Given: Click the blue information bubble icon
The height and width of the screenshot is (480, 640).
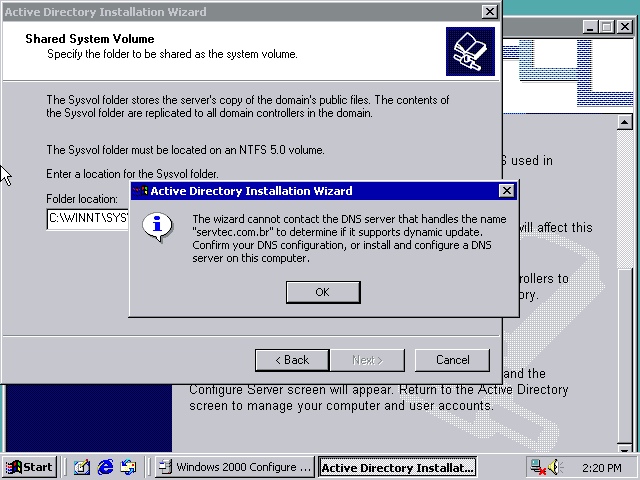Looking at the screenshot, I should 157,227.
